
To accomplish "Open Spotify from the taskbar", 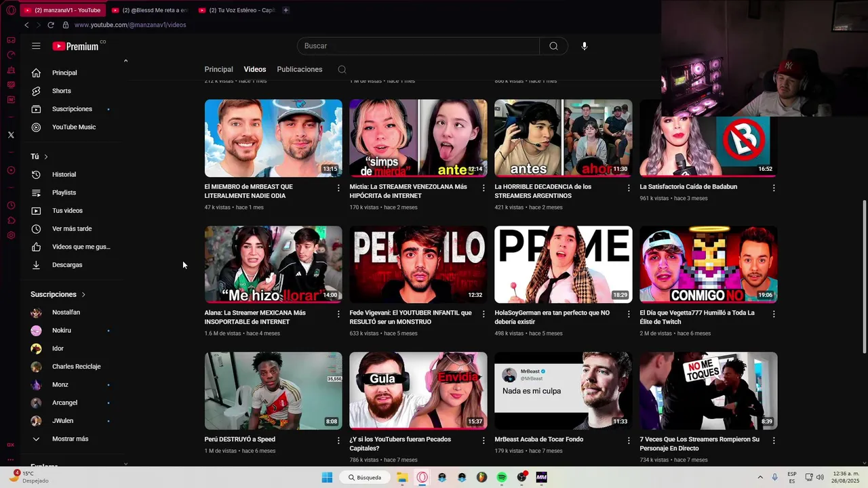I will point(502,477).
